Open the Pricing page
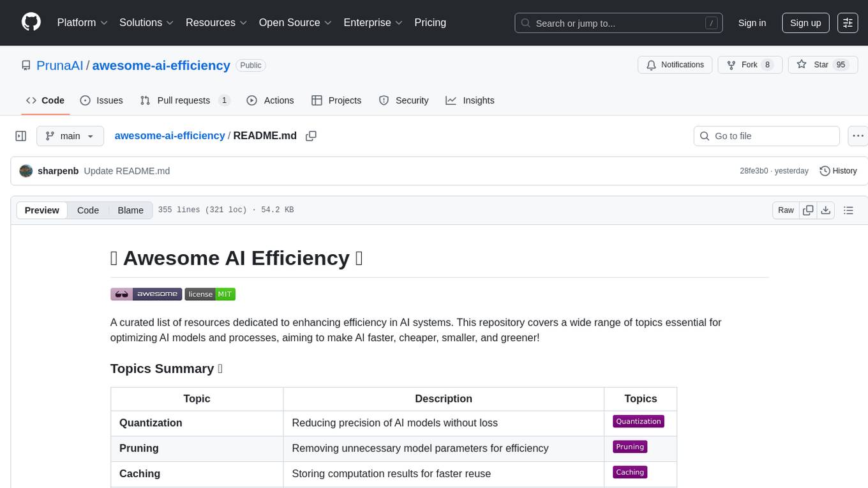Viewport: 868px width, 488px height. [x=430, y=22]
